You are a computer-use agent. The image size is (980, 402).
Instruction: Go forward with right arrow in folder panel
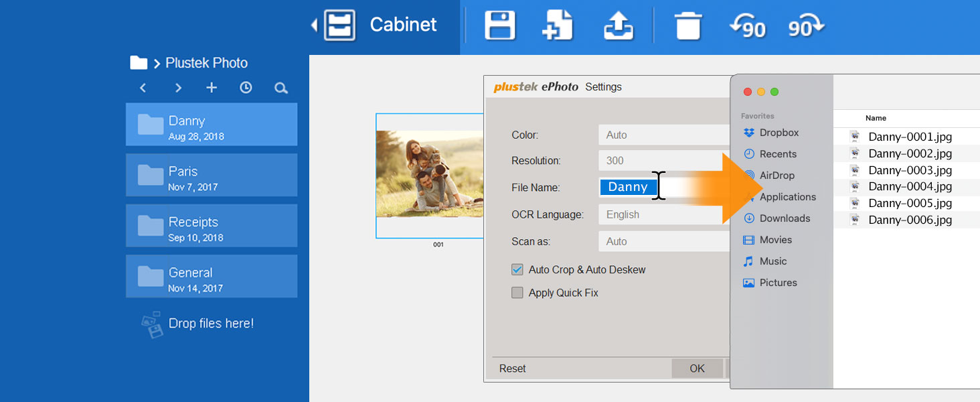pos(178,88)
